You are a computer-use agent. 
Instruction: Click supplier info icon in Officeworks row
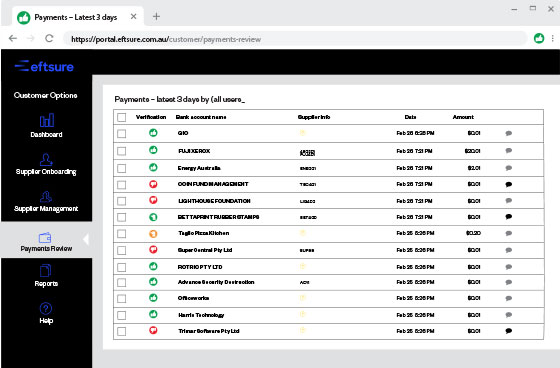[x=302, y=298]
